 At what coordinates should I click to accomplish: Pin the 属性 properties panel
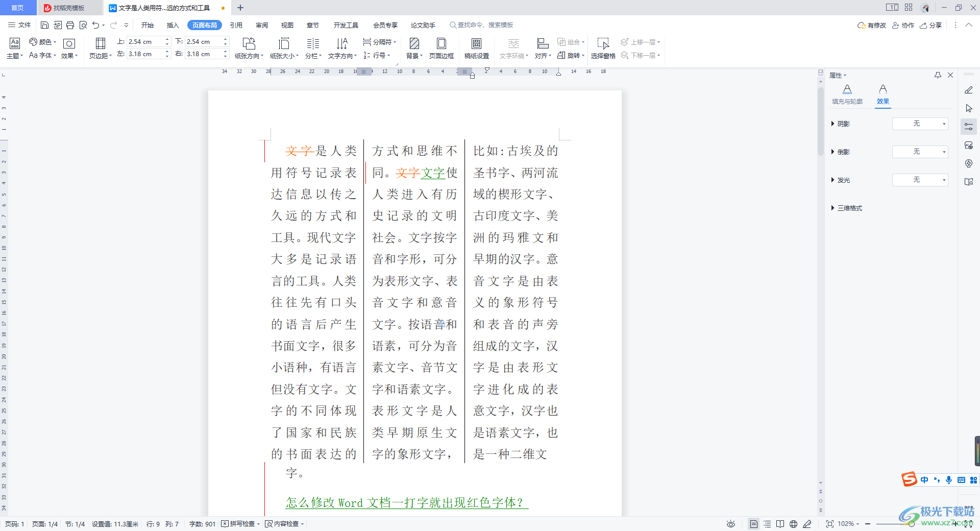[938, 75]
